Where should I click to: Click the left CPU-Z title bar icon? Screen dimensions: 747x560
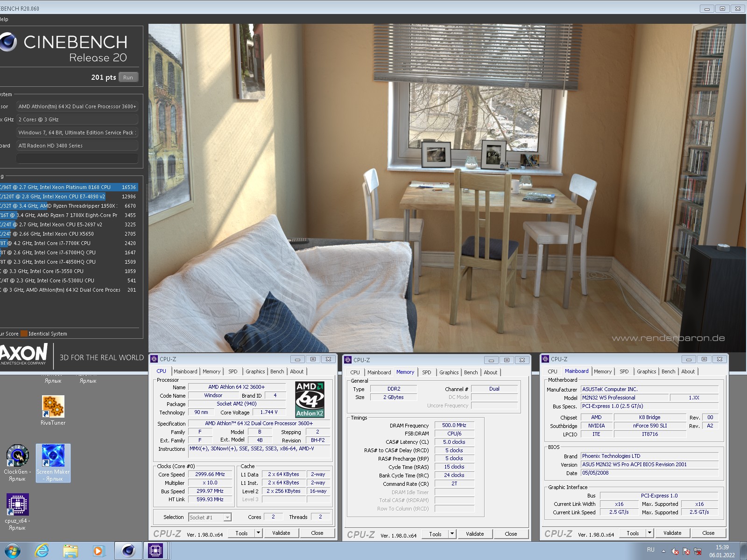154,359
